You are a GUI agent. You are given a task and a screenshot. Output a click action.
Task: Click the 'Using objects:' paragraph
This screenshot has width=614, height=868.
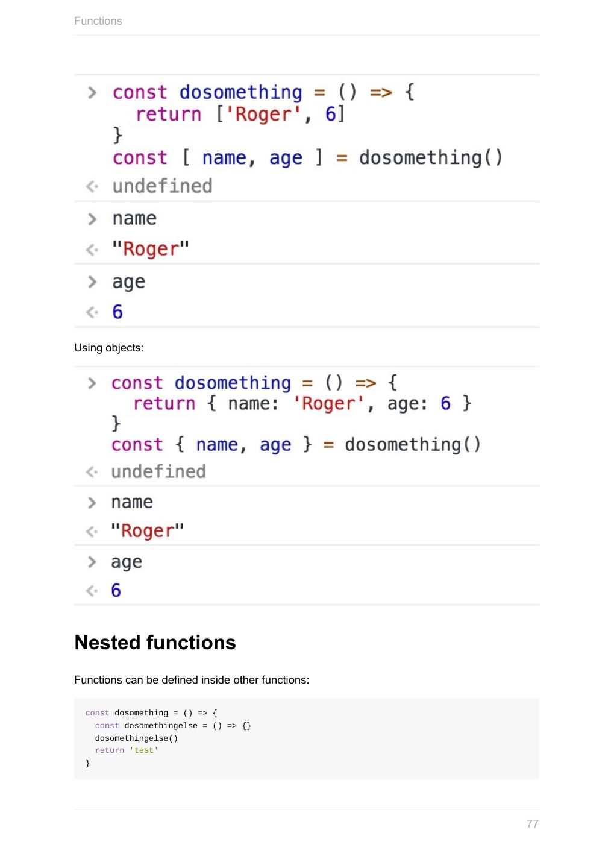[x=109, y=348]
